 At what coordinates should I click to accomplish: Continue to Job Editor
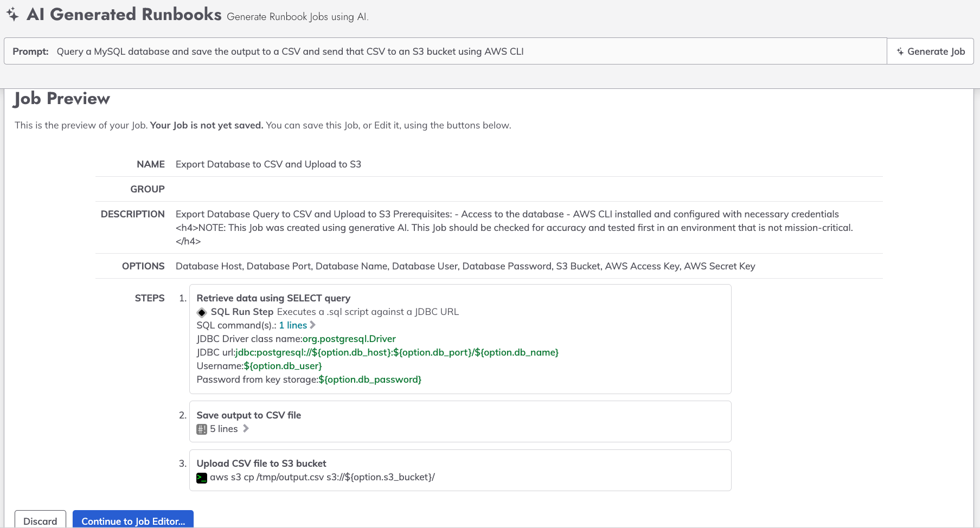(x=133, y=520)
